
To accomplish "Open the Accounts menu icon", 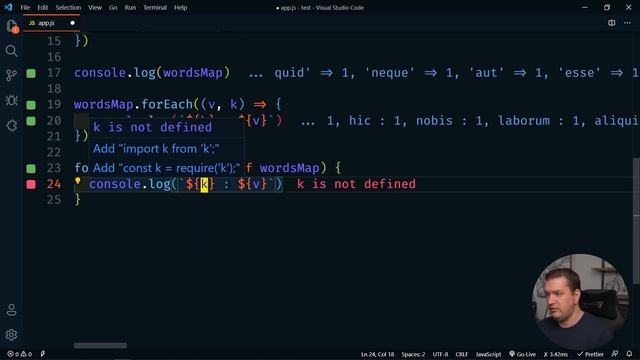I will click(x=11, y=310).
